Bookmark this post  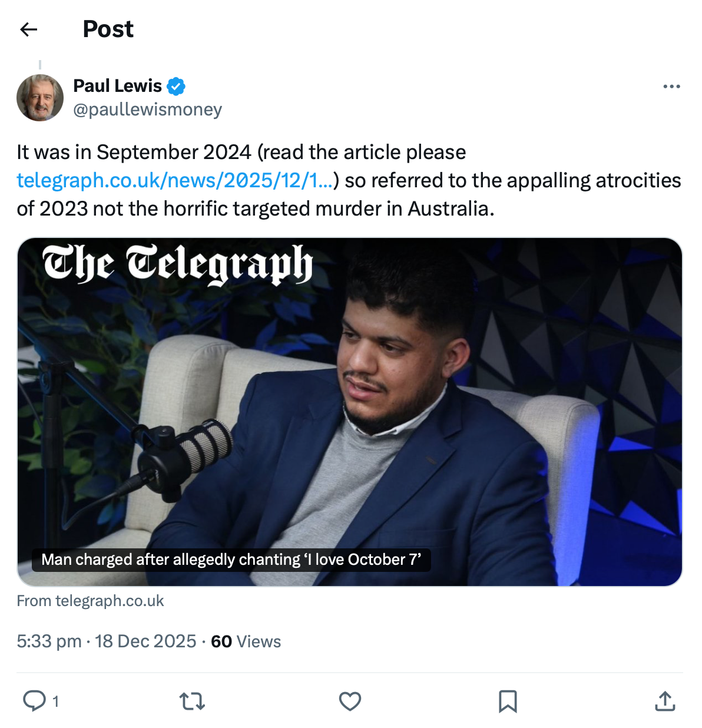(508, 701)
